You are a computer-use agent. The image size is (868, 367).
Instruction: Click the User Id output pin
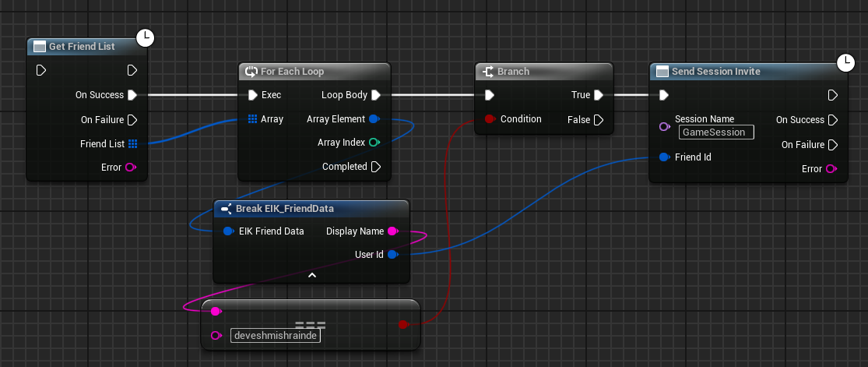coord(392,255)
